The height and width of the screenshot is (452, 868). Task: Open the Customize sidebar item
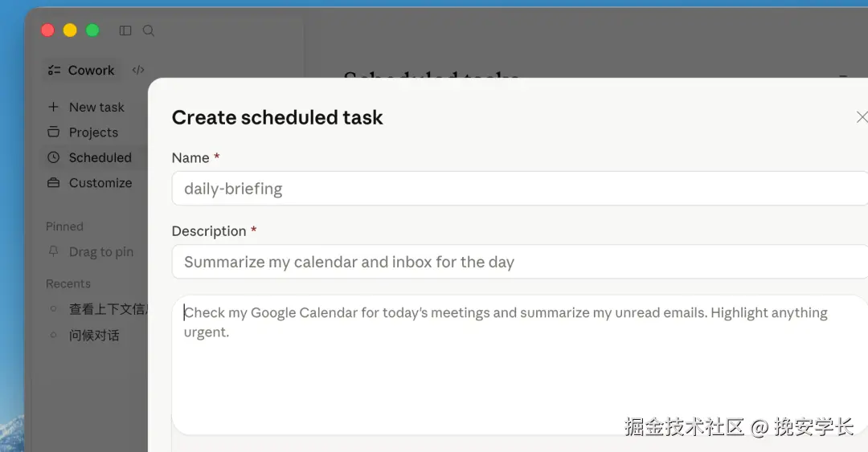click(x=100, y=183)
